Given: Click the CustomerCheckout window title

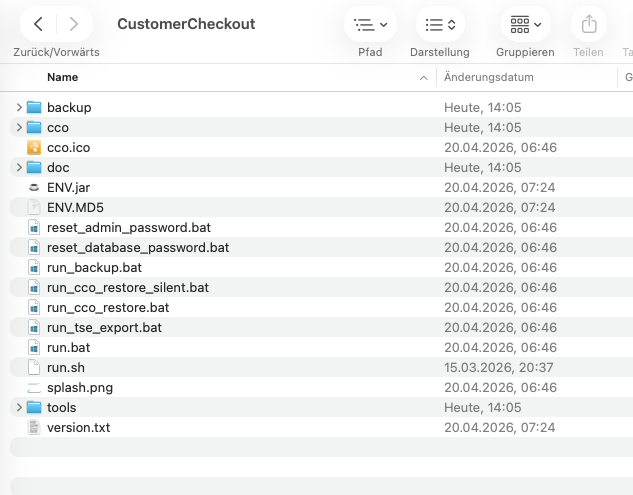Looking at the screenshot, I should (186, 24).
